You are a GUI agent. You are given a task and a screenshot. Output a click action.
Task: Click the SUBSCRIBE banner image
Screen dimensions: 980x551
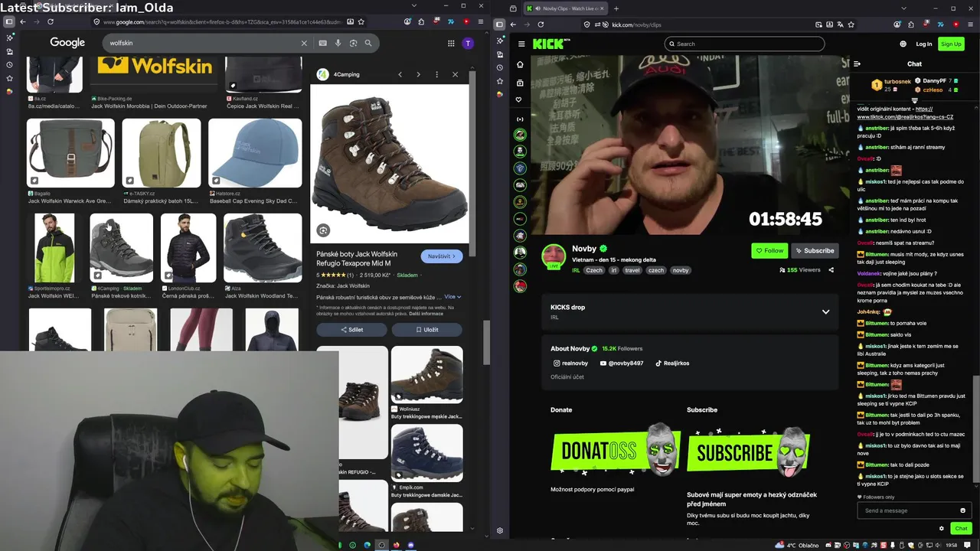coord(749,450)
